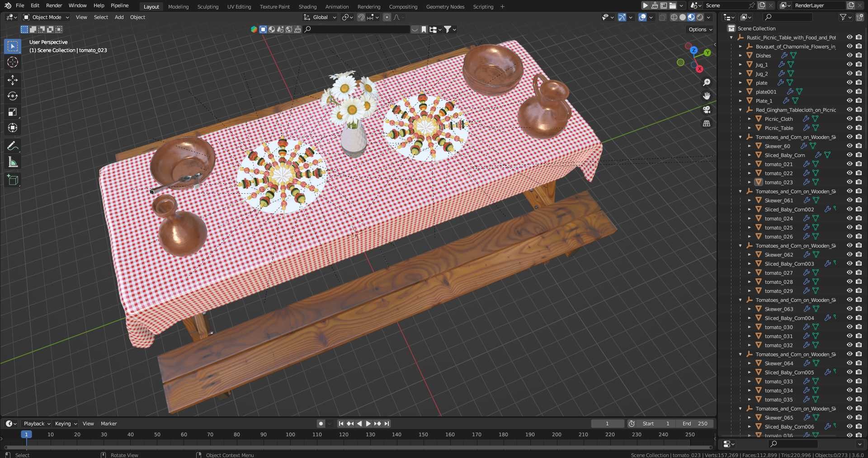Switch to the Shading workspace tab
Viewport: 868px width, 458px height.
click(307, 6)
